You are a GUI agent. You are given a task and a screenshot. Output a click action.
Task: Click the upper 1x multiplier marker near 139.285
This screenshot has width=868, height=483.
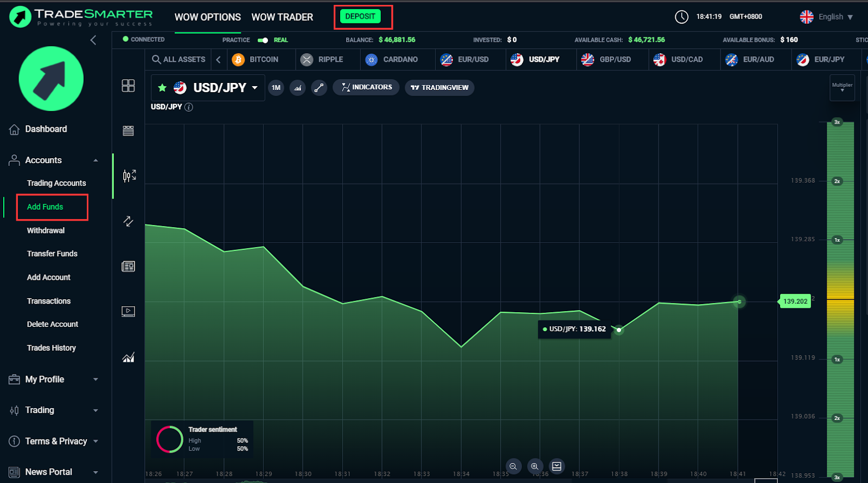(x=837, y=240)
